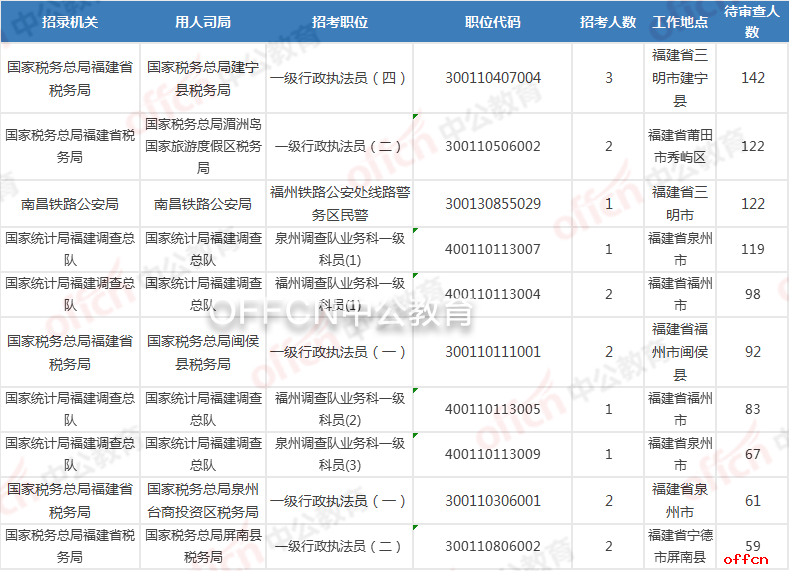Image resolution: width=789 pixels, height=571 pixels.
Task: Select position code 300130855029 cell
Action: [x=493, y=204]
